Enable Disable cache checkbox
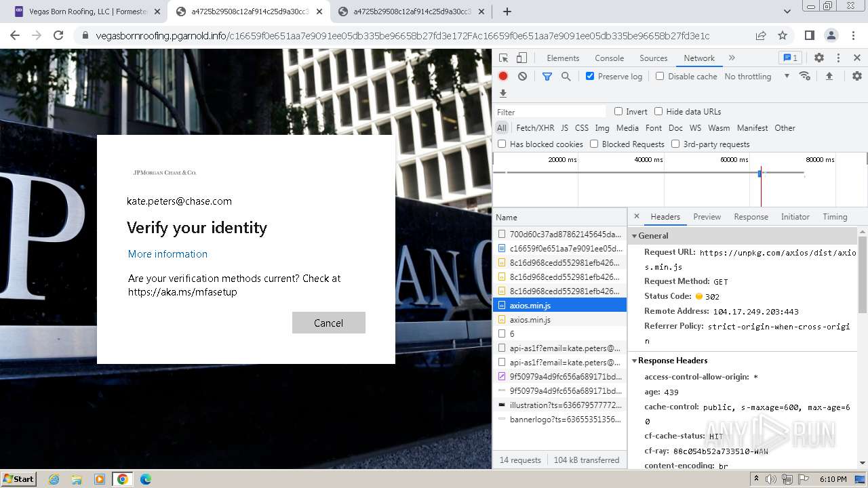 point(659,76)
